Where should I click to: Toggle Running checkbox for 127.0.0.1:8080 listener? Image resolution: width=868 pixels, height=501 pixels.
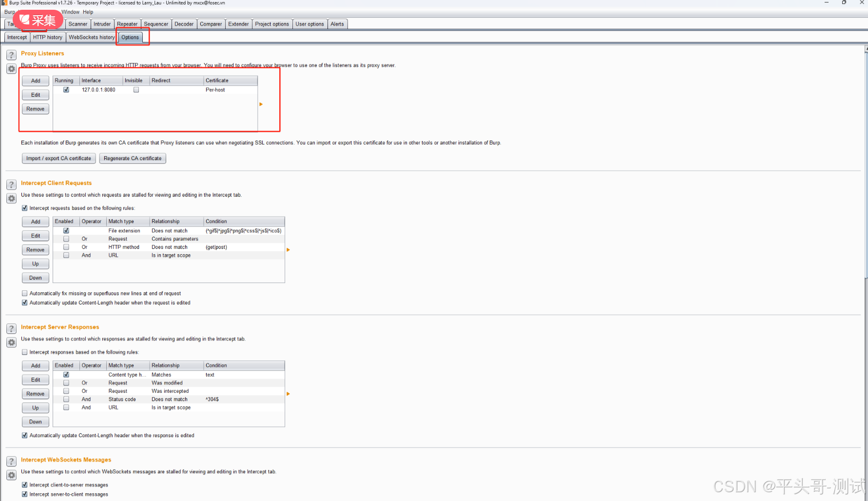coord(66,90)
